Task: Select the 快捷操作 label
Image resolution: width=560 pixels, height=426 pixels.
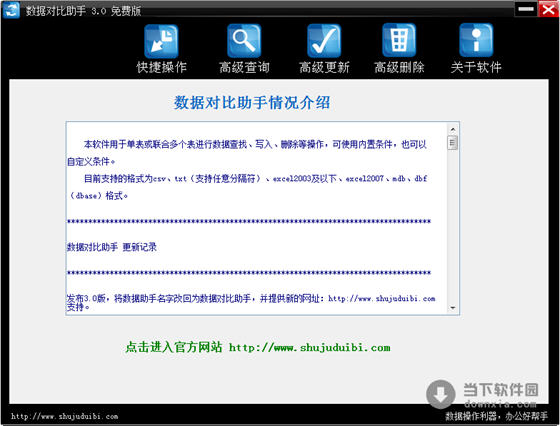Action: (161, 67)
